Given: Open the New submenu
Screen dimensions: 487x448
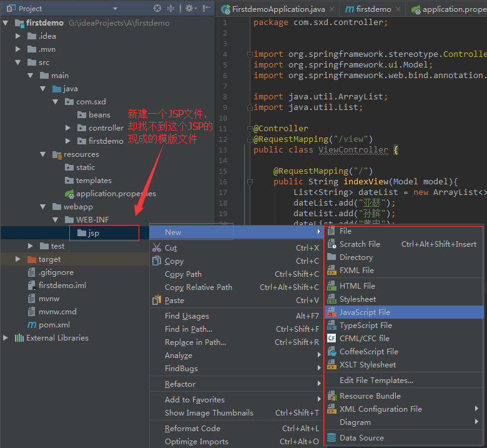Looking at the screenshot, I should pyautogui.click(x=237, y=232).
